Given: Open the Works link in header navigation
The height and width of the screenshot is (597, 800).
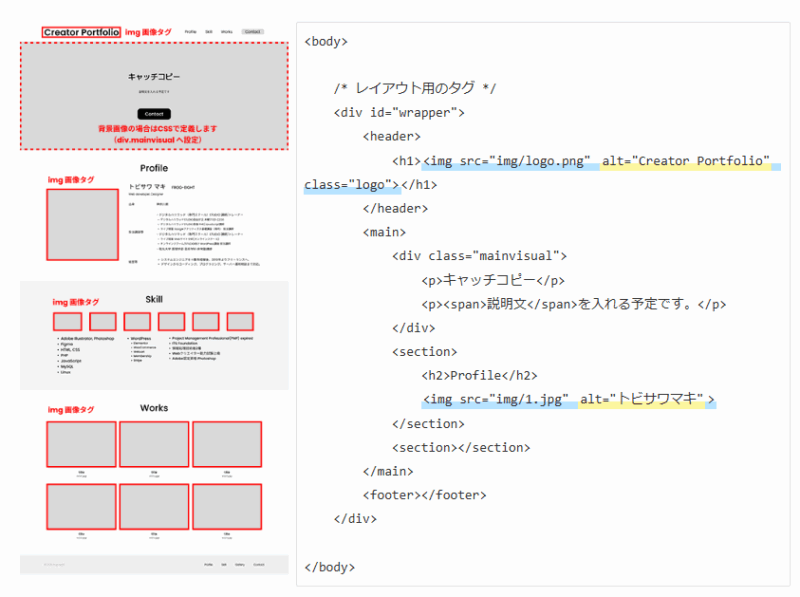Looking at the screenshot, I should [227, 32].
